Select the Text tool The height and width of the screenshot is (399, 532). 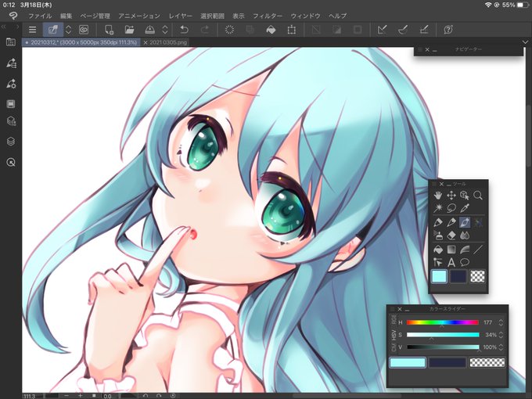click(451, 262)
